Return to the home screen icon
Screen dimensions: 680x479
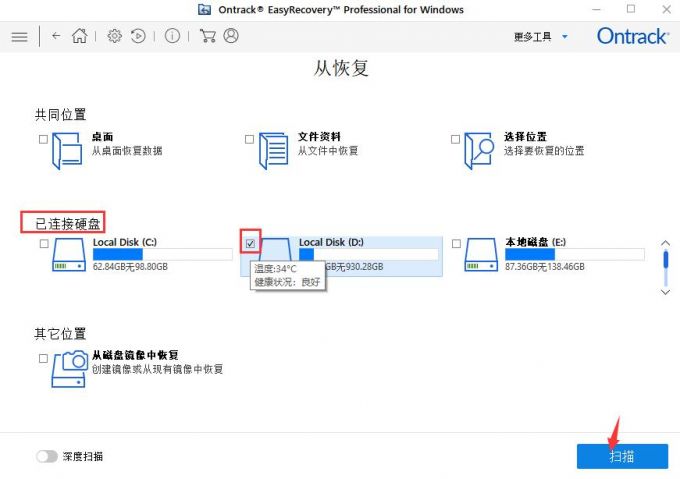click(80, 36)
